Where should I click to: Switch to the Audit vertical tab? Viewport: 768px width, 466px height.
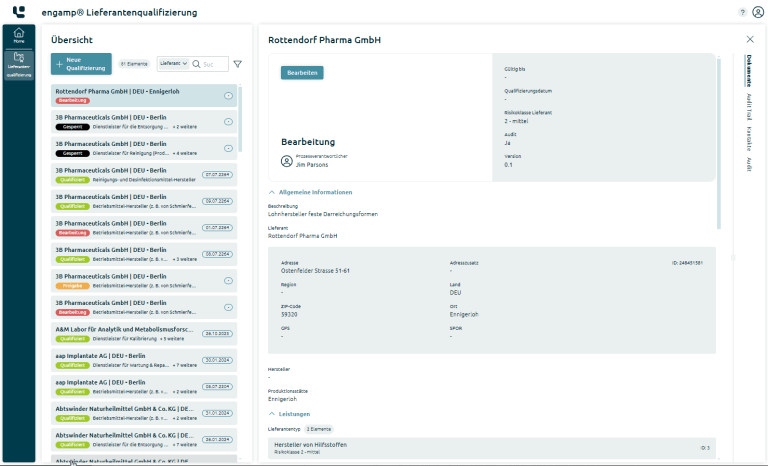pos(749,164)
